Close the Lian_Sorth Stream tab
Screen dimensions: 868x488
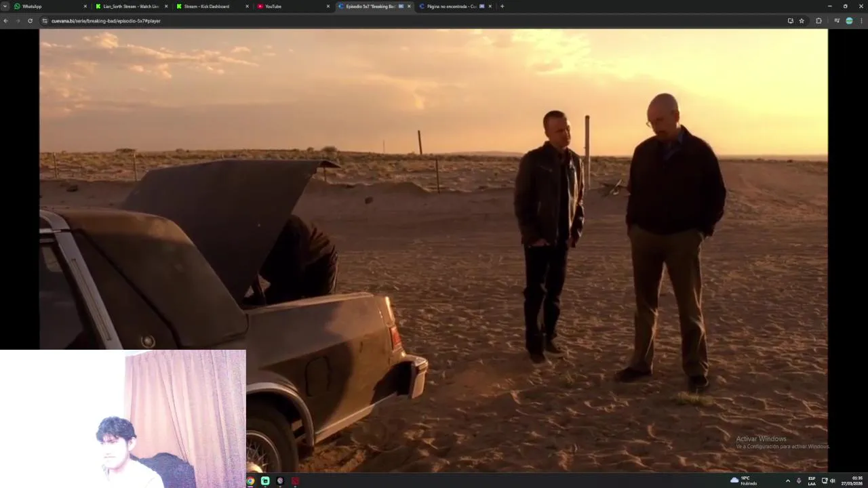pyautogui.click(x=166, y=6)
